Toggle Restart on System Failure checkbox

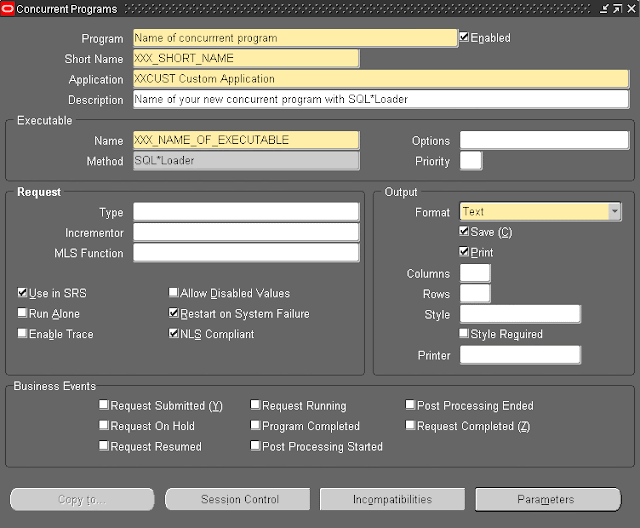click(173, 313)
